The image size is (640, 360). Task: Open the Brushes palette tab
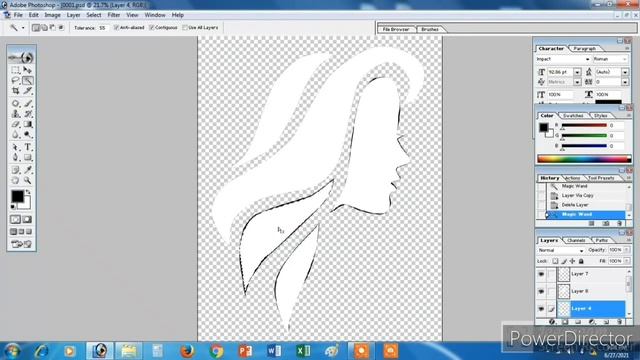click(430, 29)
